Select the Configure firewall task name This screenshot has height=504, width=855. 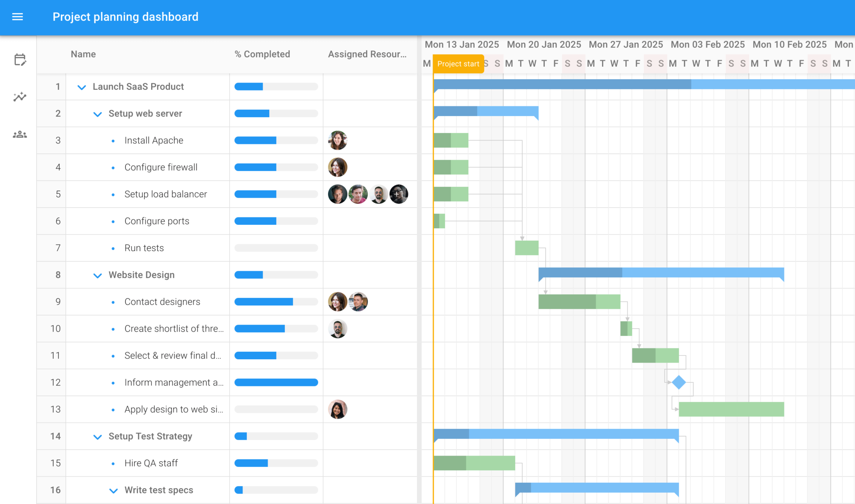[x=161, y=167]
